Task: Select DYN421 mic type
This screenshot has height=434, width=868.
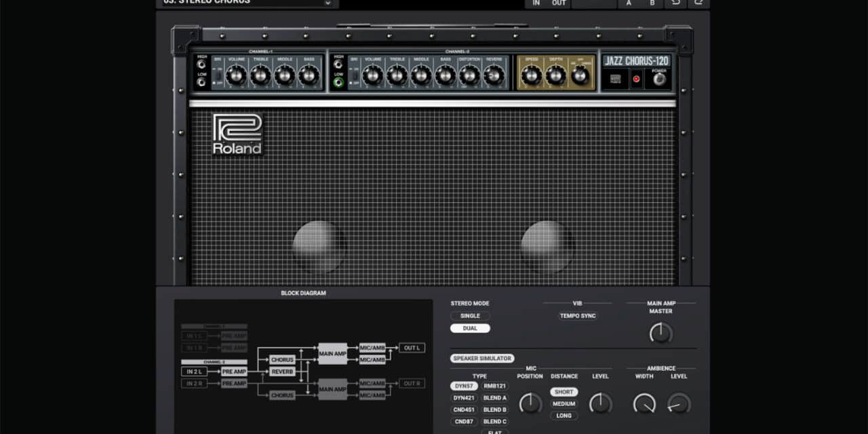Action: coord(464,398)
